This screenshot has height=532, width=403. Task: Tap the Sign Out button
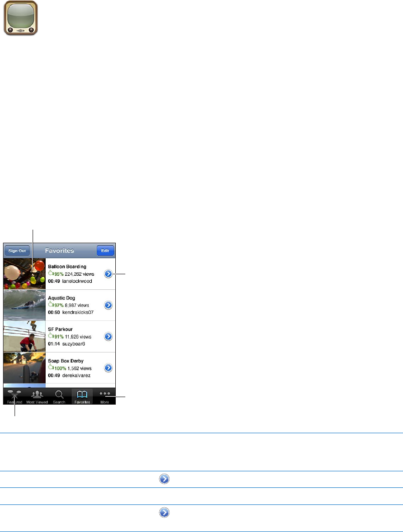click(17, 251)
